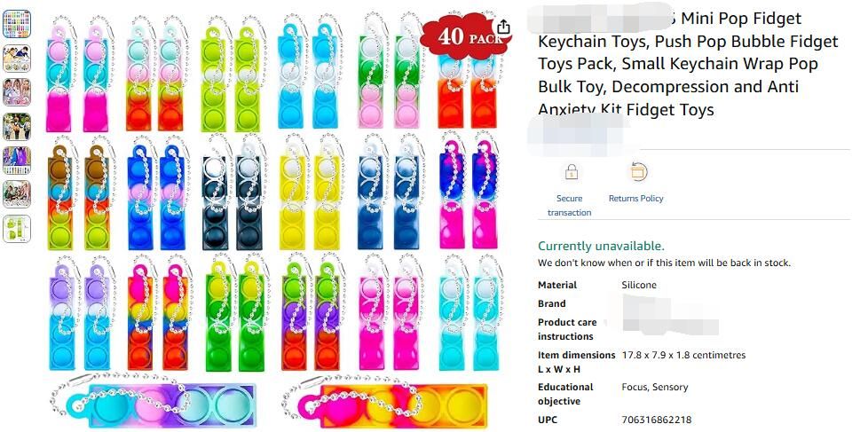This screenshot has width=868, height=432.
Task: Select thumbnail with purple backpack
Action: (17, 161)
